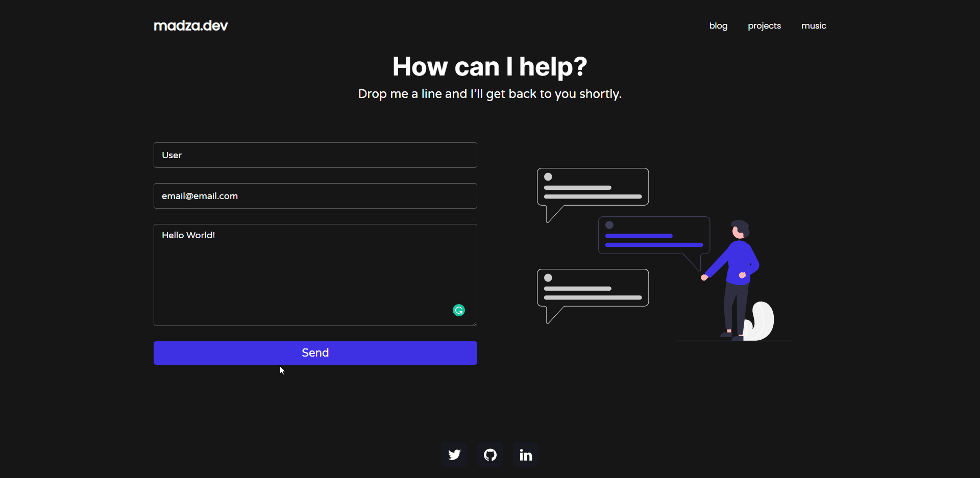Click the top gray chat bubble illustration
The width and height of the screenshot is (980, 478).
click(x=593, y=194)
